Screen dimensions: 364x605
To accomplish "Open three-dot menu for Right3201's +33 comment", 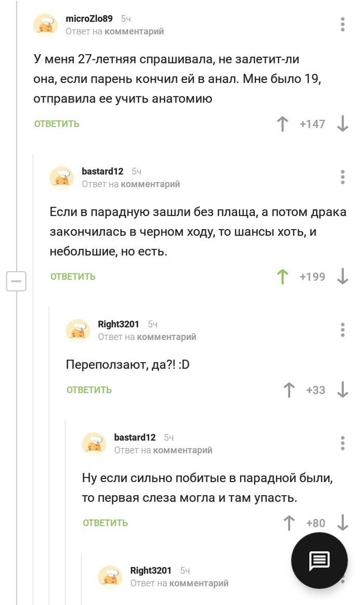I will click(343, 330).
